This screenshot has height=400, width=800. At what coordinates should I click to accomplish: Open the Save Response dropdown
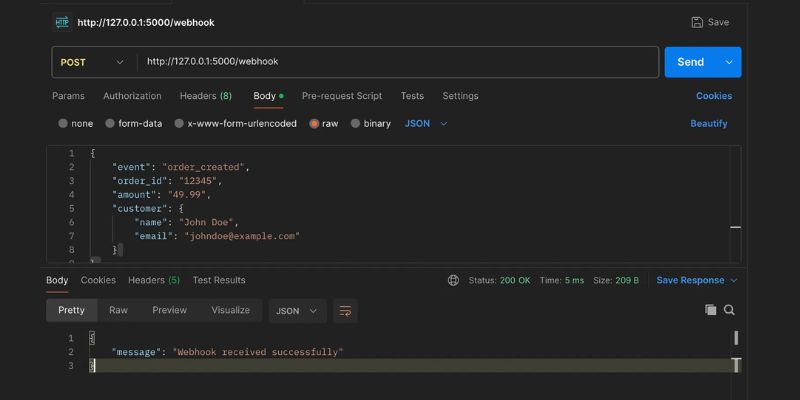pos(697,281)
